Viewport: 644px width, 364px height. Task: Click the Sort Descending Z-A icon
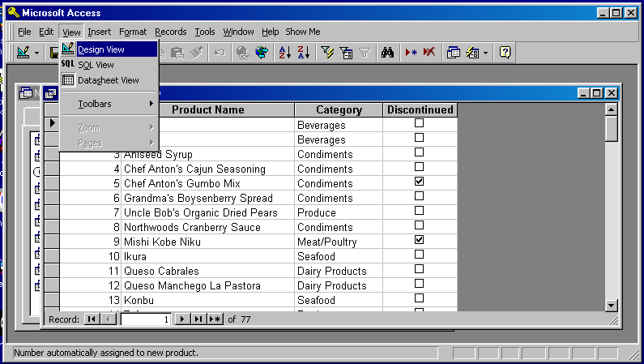click(303, 53)
